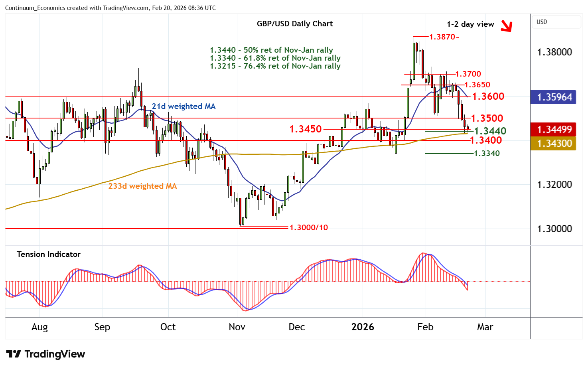The width and height of the screenshot is (588, 369).
Task: Click the Tension Indicator pane title
Action: (49, 254)
